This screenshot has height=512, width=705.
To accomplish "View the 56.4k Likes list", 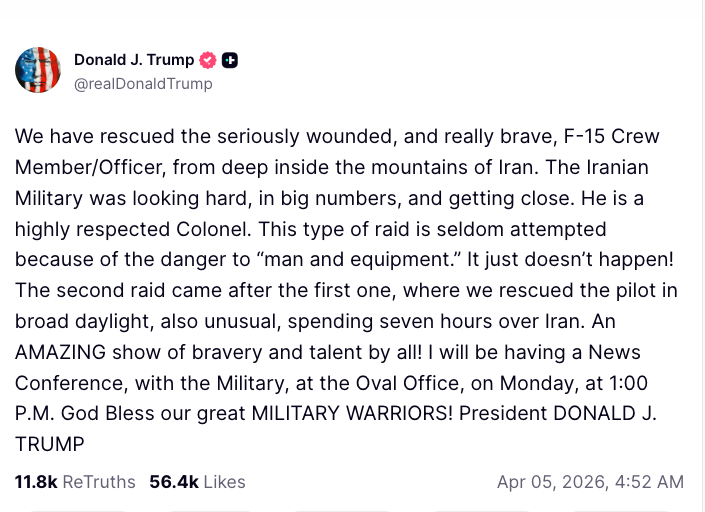I will [197, 482].
